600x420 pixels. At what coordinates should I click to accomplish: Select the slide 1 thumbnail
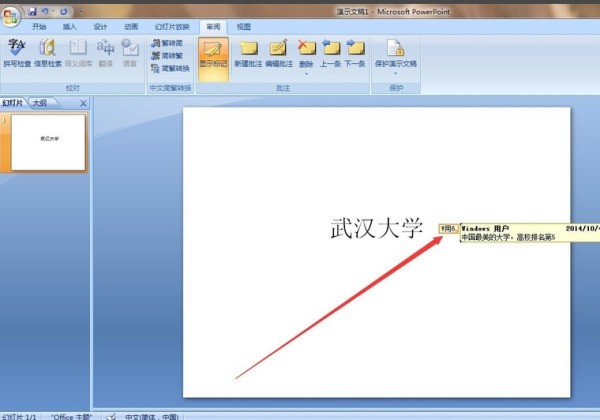(x=47, y=140)
